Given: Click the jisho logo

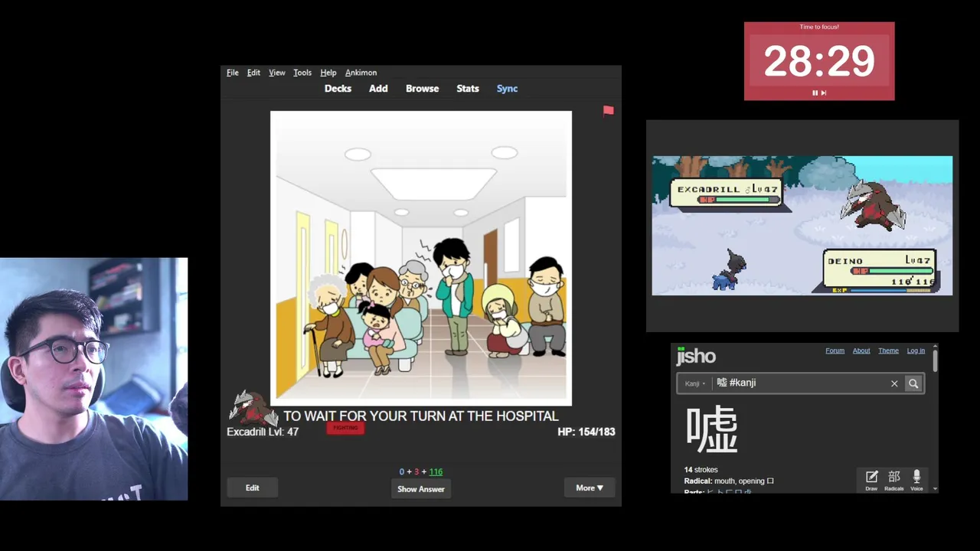Looking at the screenshot, I should point(696,356).
